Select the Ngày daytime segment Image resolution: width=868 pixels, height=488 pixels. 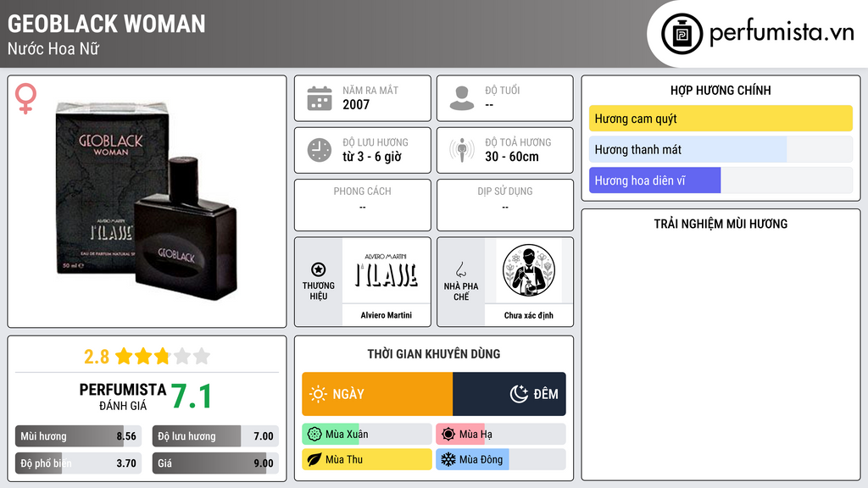tap(377, 394)
